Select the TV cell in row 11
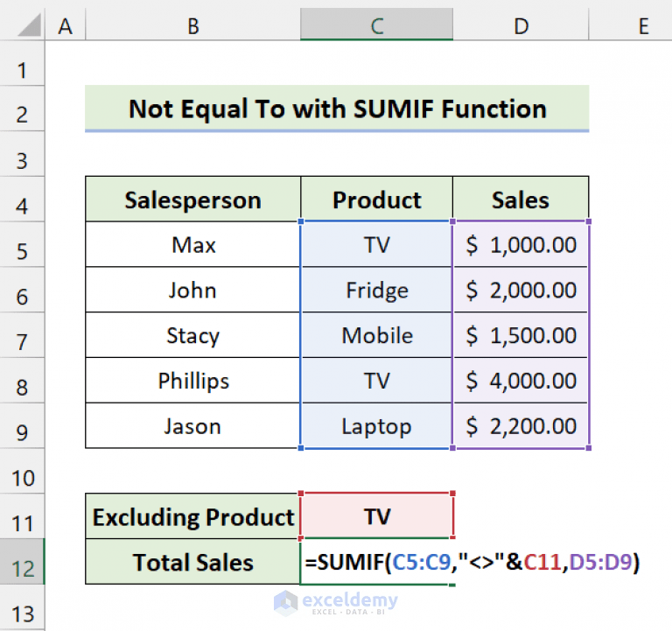Screen dimensions: 672x631 pyautogui.click(x=377, y=515)
